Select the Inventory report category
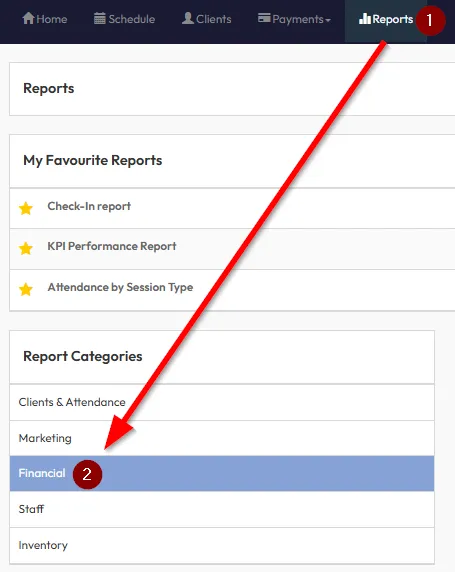 [x=222, y=545]
